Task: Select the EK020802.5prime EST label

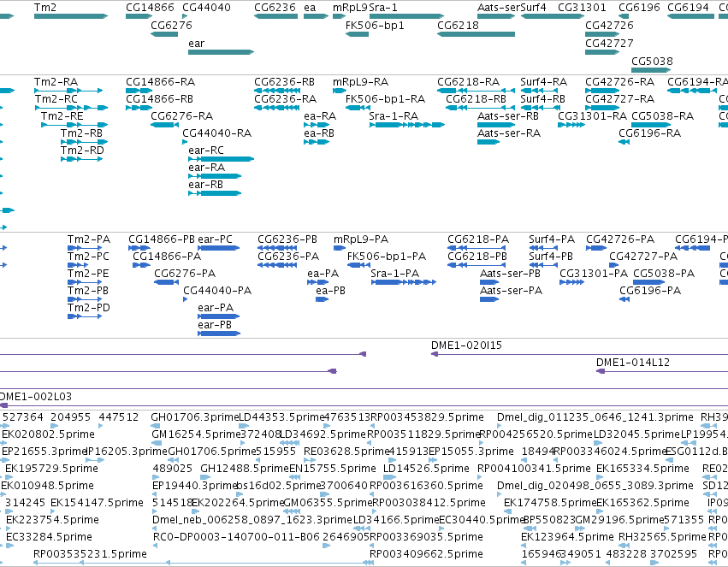Action: point(48,434)
